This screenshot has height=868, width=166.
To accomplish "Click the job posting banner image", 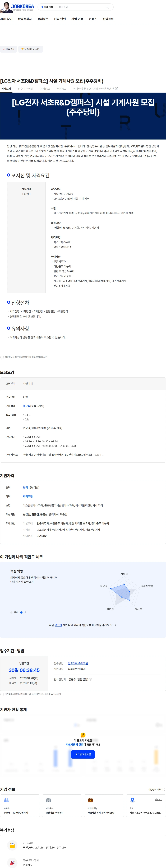I will tap(83, 116).
